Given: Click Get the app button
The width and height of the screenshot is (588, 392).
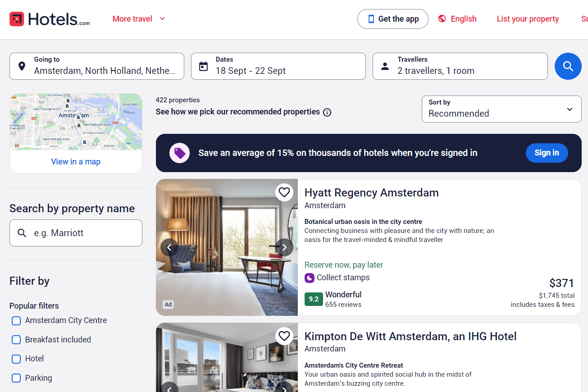Looking at the screenshot, I should pos(392,19).
